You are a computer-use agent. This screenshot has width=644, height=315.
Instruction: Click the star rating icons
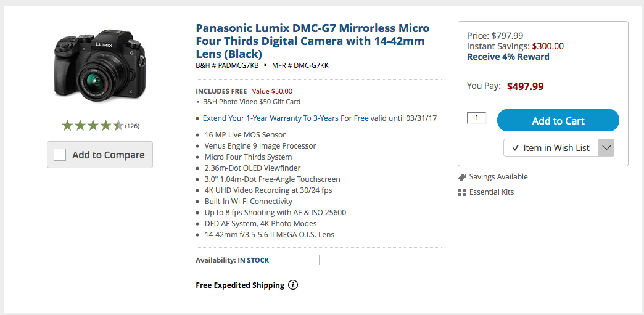click(x=93, y=126)
